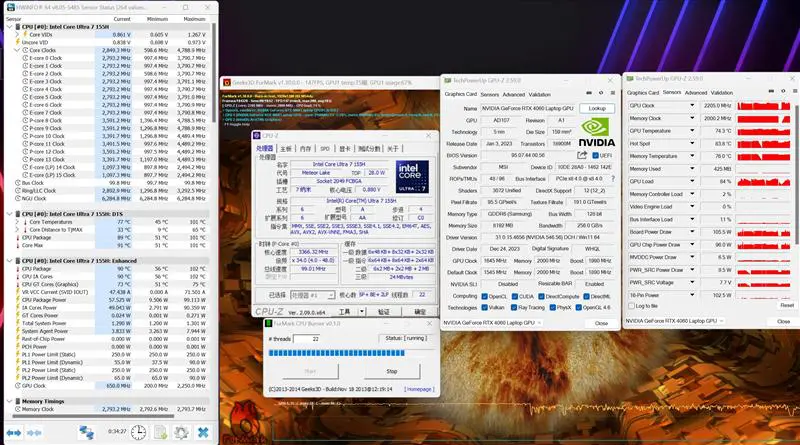Toggle the PhysX checkbox
Viewport: 800px width, 445px height.
tap(553, 308)
